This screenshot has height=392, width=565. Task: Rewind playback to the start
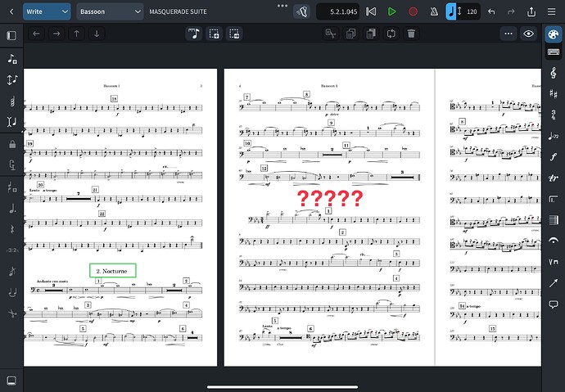pyautogui.click(x=371, y=11)
